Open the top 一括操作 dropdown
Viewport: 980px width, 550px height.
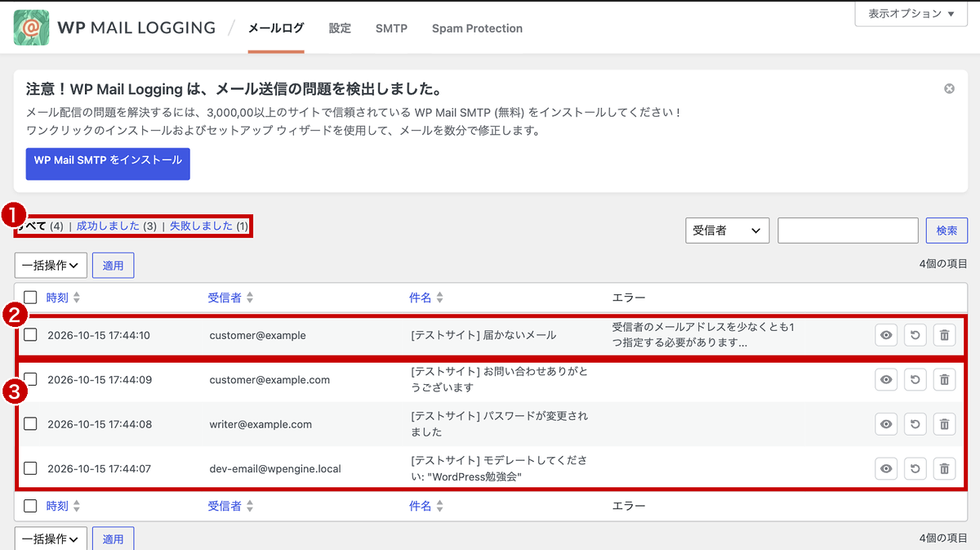[51, 266]
